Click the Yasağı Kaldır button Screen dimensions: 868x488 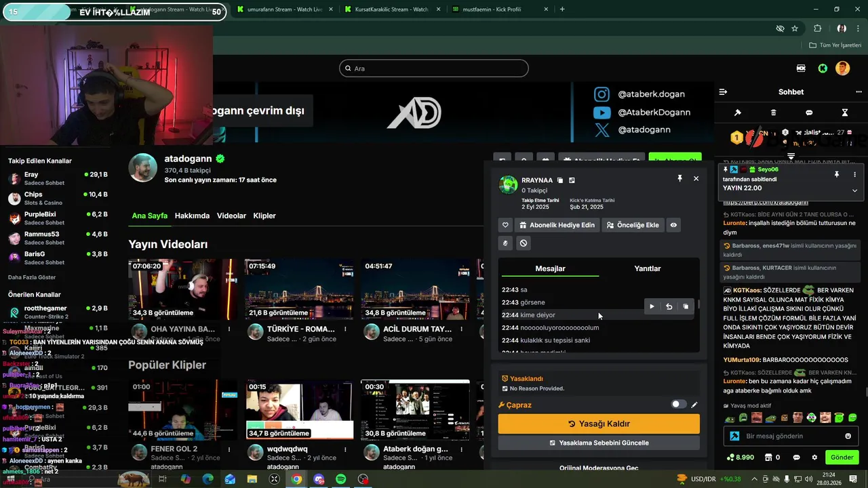(x=599, y=424)
